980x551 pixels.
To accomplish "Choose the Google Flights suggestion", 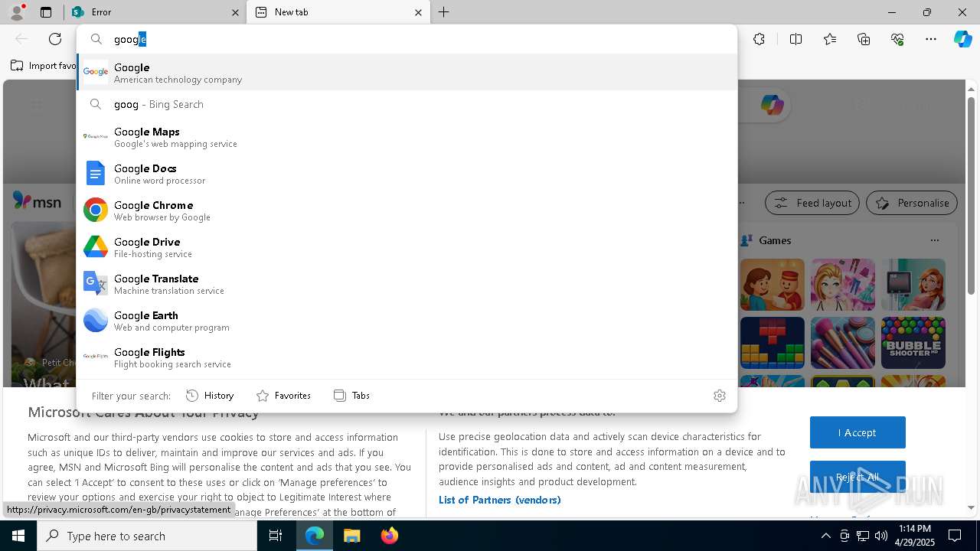I will tap(407, 357).
